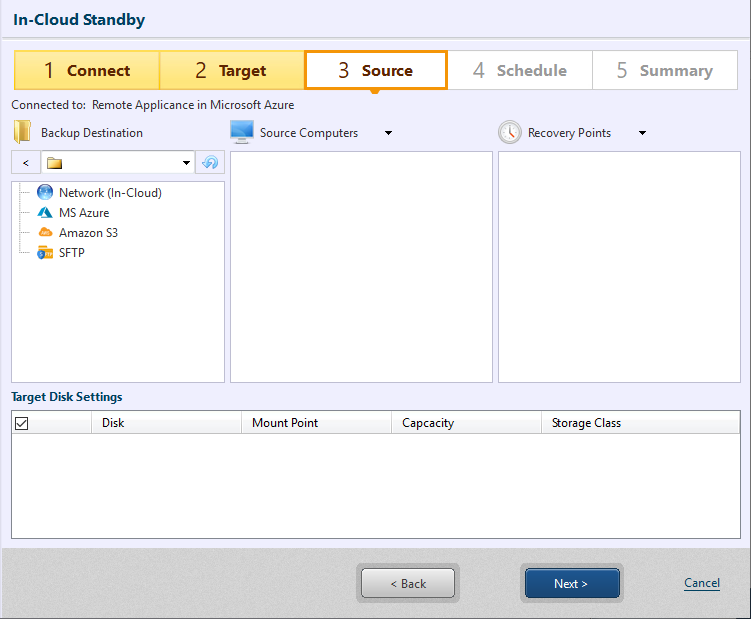
Task: Toggle the select-all disks checkbox
Action: tap(22, 423)
